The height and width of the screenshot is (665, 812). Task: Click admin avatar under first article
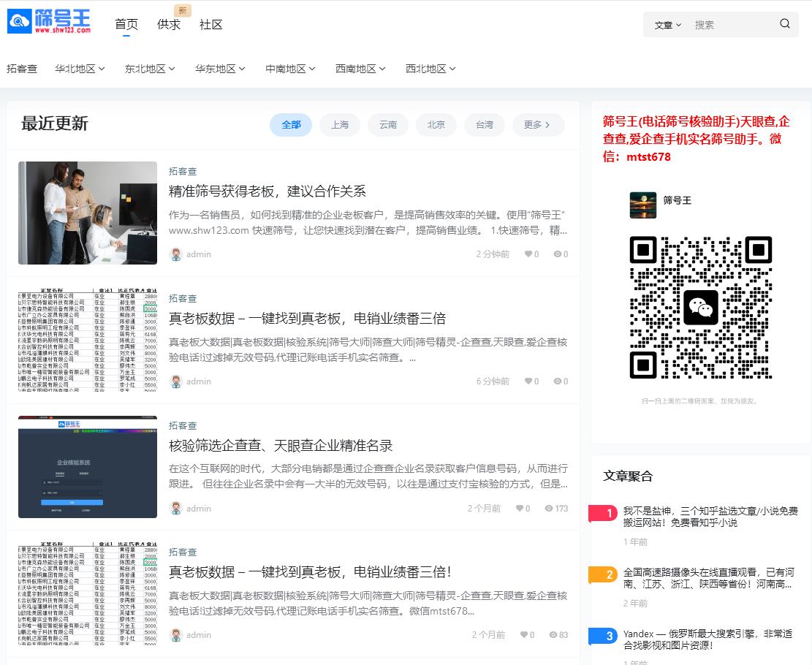(x=176, y=254)
